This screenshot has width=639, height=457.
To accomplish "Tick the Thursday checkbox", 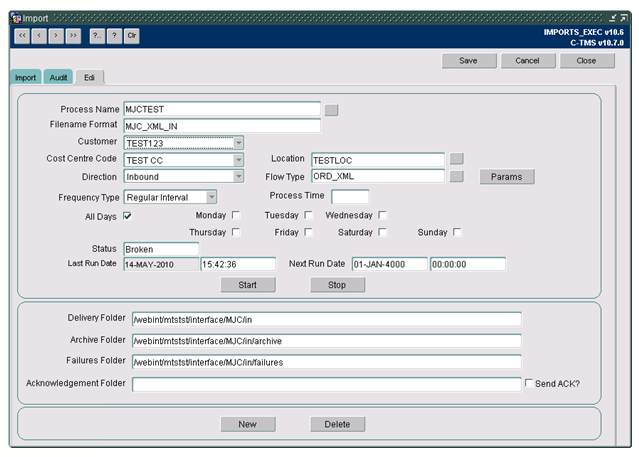I will [236, 232].
